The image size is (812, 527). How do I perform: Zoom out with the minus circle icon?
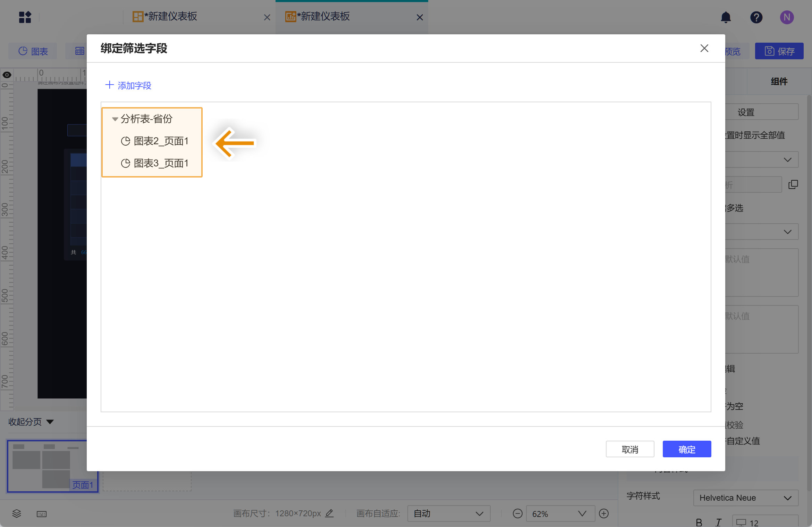tap(517, 513)
